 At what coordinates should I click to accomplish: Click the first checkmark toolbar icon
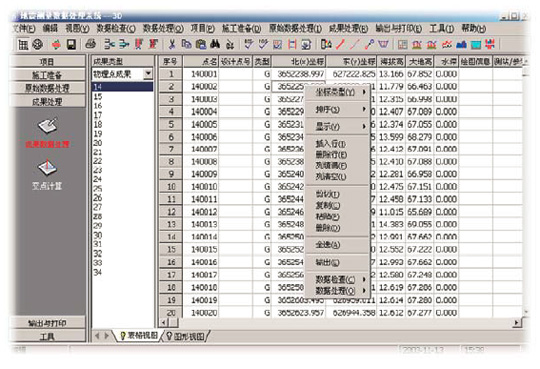pyautogui.click(x=249, y=44)
